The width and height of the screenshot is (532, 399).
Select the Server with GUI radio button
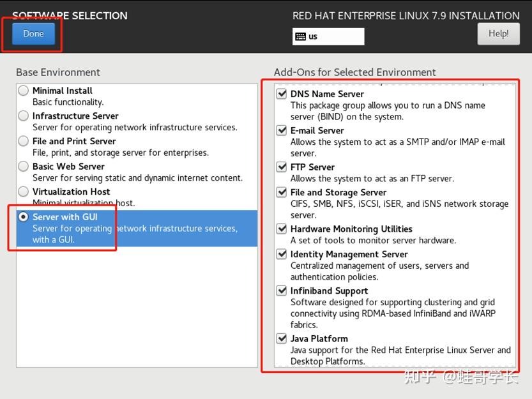(x=24, y=217)
